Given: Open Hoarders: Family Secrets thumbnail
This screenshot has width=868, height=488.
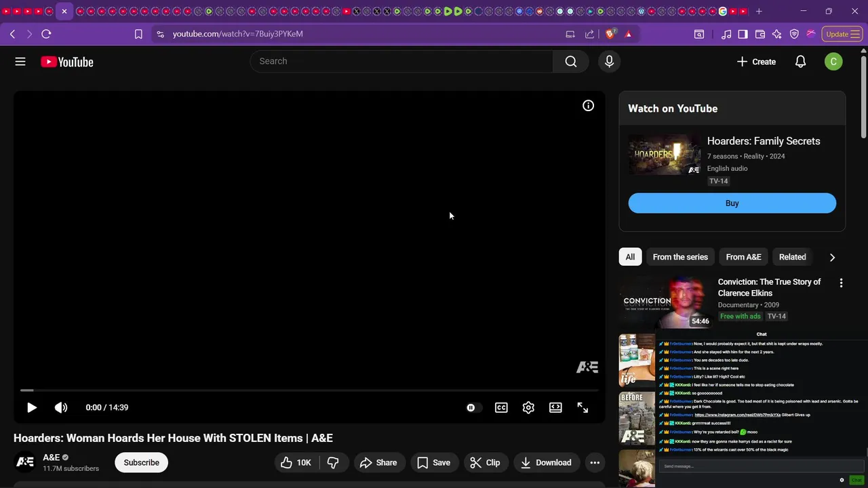Looking at the screenshot, I should (x=665, y=155).
